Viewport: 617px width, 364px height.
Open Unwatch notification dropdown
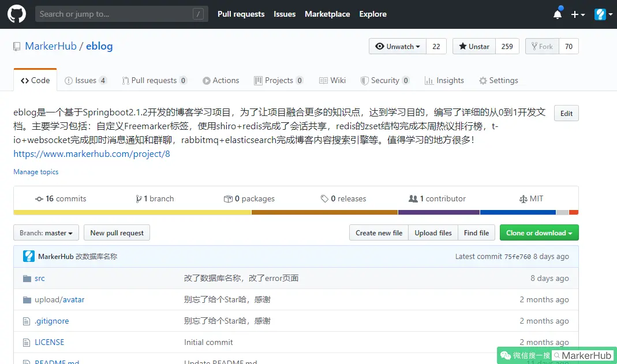pyautogui.click(x=398, y=46)
